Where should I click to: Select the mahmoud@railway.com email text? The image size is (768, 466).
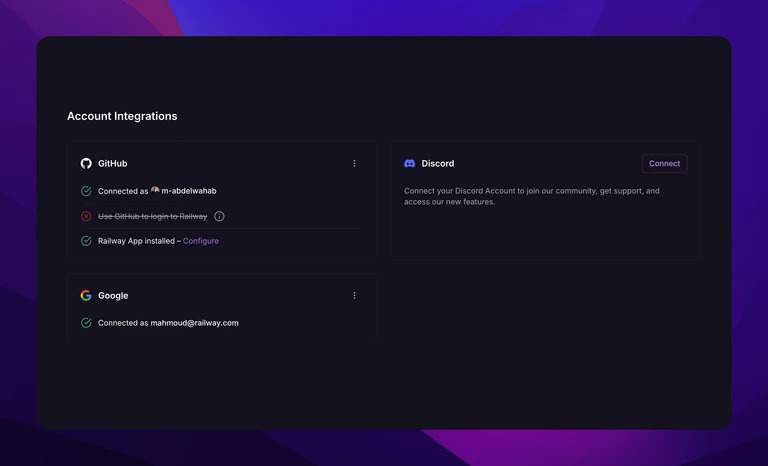tap(194, 323)
